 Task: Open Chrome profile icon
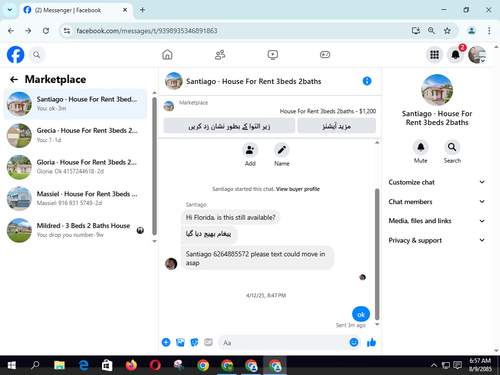point(471,31)
